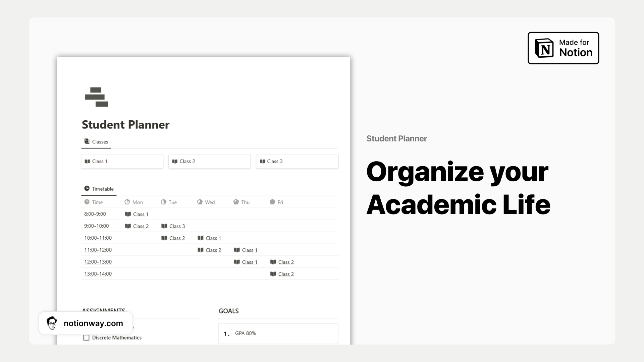This screenshot has height=362, width=644.
Task: Visit the notionway.com link
Action: click(93, 323)
